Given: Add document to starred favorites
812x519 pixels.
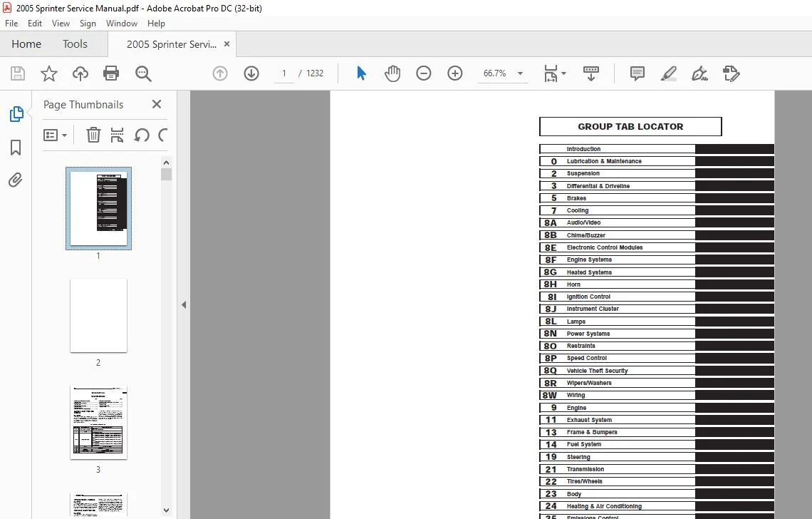Looking at the screenshot, I should click(49, 73).
